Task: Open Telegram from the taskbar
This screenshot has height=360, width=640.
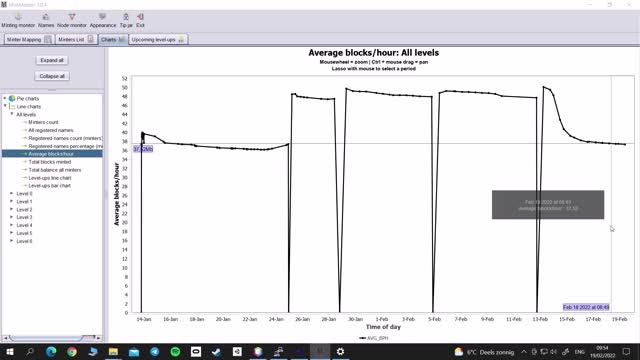Action: 154,351
